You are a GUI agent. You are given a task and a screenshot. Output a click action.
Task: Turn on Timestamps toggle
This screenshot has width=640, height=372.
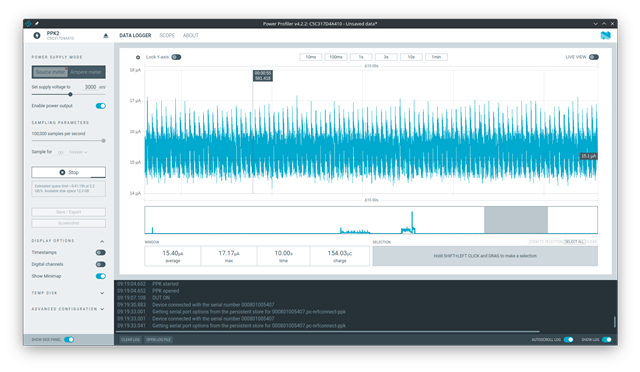click(101, 252)
